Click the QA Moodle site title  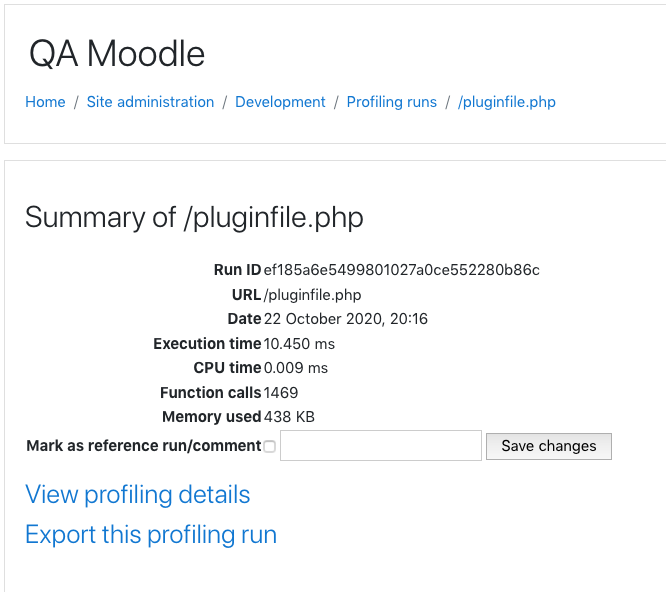click(117, 54)
